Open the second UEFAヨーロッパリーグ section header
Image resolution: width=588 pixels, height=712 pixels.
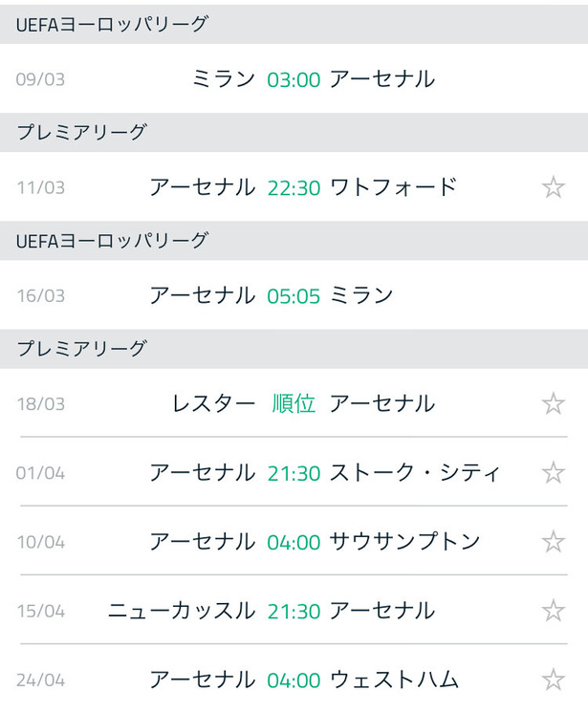[x=294, y=241]
